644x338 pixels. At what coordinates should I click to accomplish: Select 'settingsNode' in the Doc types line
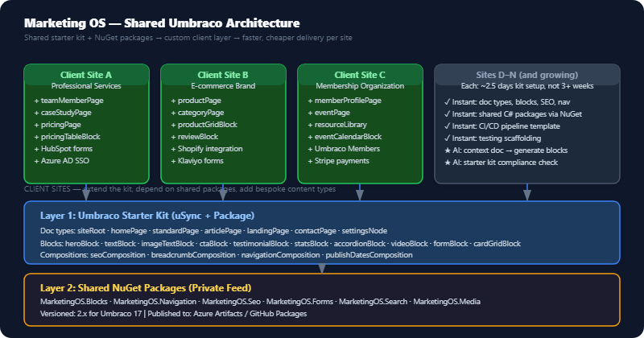(x=365, y=231)
